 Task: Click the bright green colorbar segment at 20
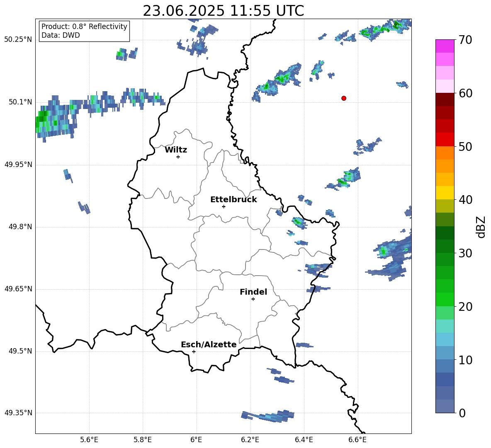tap(445, 299)
